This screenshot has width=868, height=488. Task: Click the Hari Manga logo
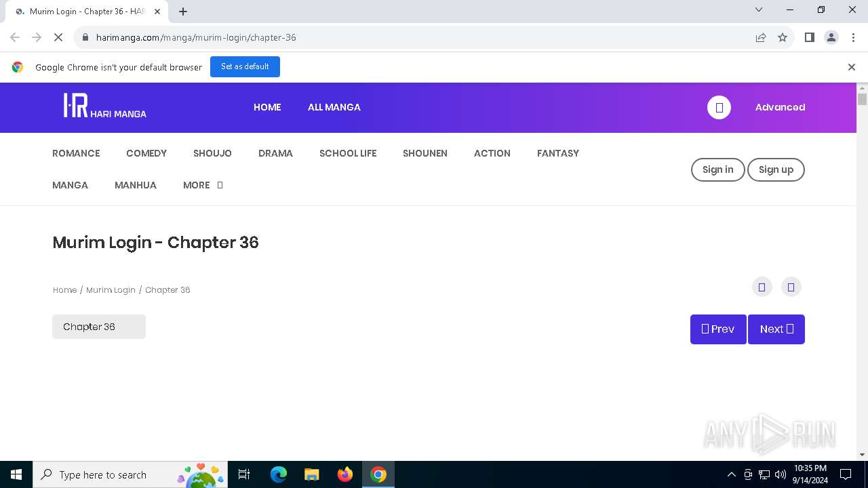105,106
